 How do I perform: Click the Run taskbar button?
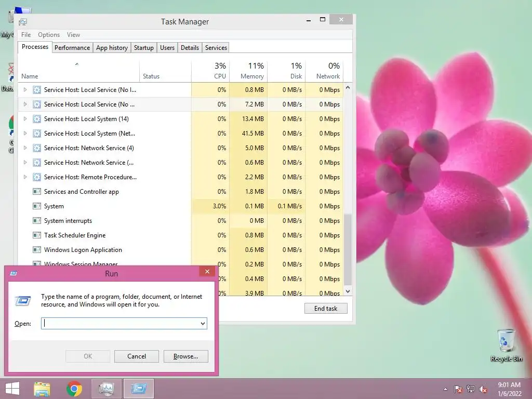(x=138, y=389)
